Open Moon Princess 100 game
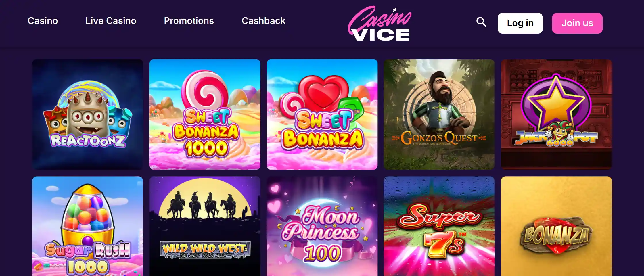 coord(322,226)
